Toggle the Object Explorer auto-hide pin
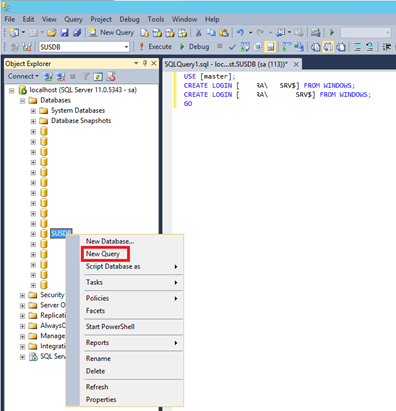Screen dimensions: 396x411 tap(145, 63)
